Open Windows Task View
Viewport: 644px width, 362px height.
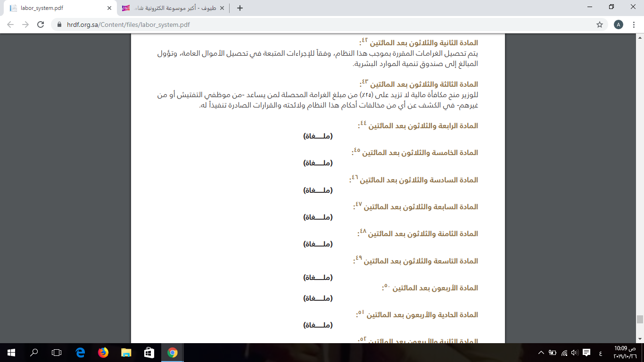57,352
